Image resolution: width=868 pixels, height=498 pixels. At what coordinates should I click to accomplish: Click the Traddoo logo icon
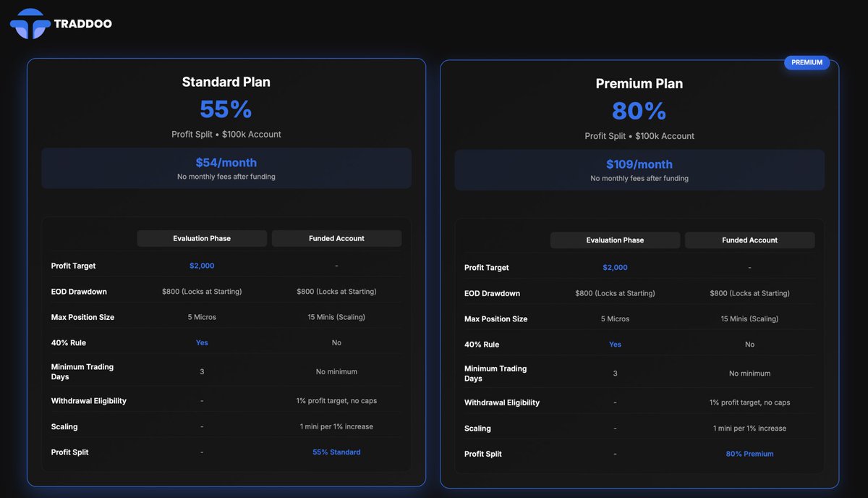[x=30, y=24]
